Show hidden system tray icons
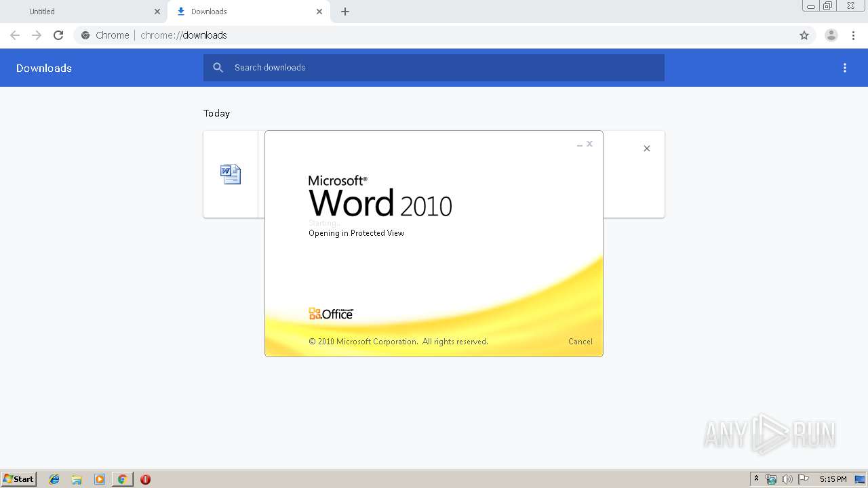 tap(757, 479)
